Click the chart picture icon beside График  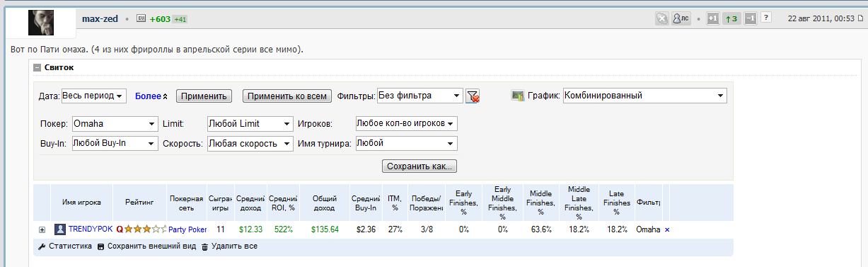click(517, 96)
